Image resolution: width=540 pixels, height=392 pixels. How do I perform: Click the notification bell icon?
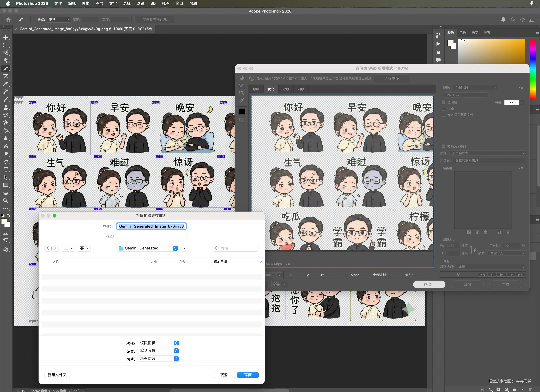coord(503,20)
